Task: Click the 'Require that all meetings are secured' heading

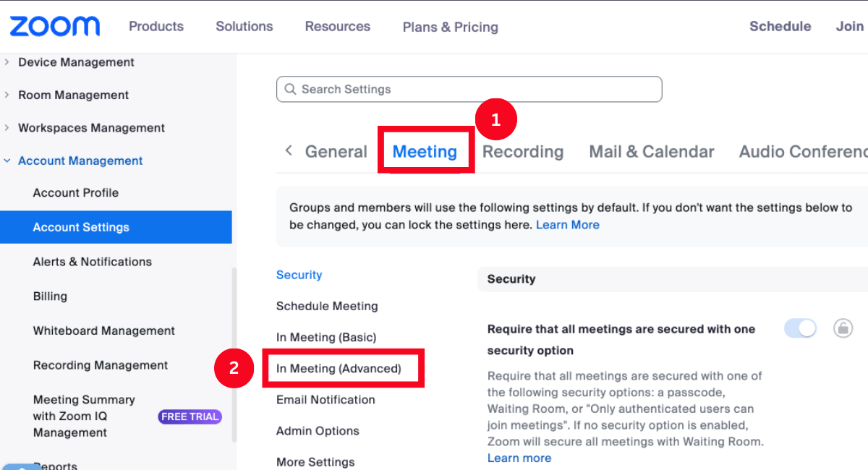Action: (621, 340)
